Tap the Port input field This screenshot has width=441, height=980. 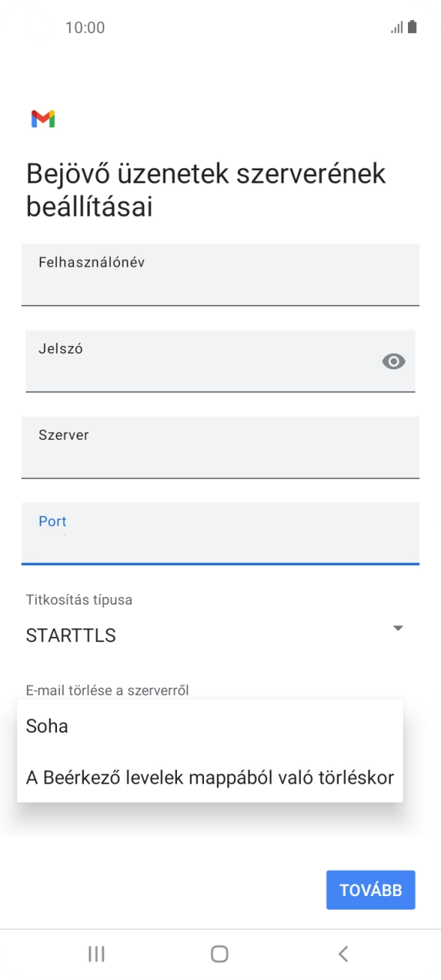(x=220, y=533)
